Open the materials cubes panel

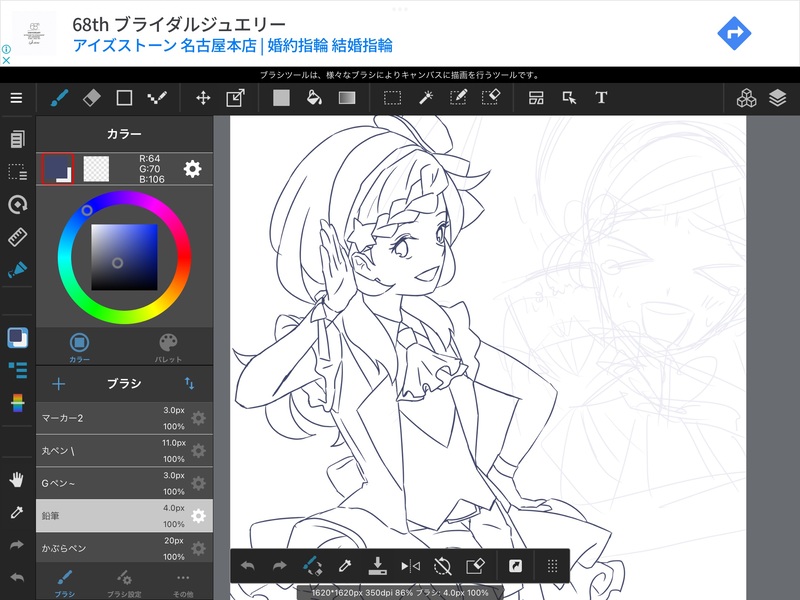tap(746, 97)
